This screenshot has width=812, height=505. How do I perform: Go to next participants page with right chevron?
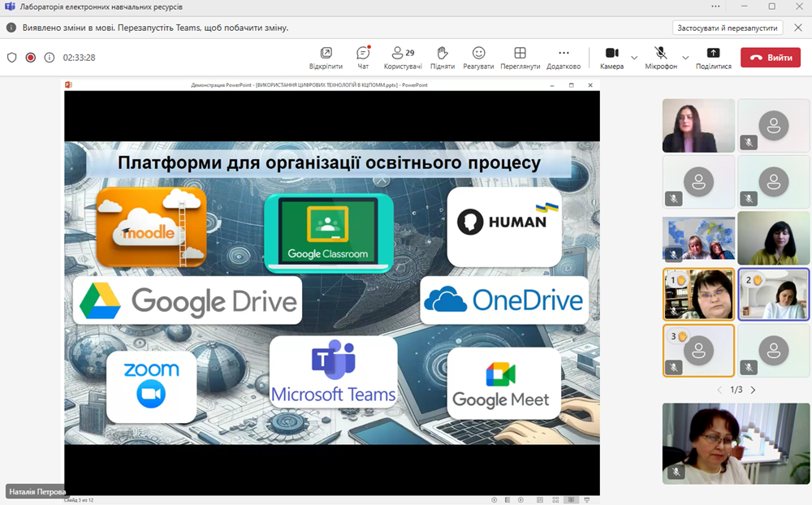pyautogui.click(x=751, y=389)
